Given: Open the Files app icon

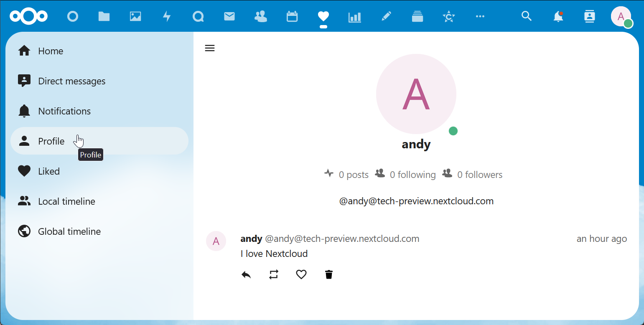Looking at the screenshot, I should point(104,16).
